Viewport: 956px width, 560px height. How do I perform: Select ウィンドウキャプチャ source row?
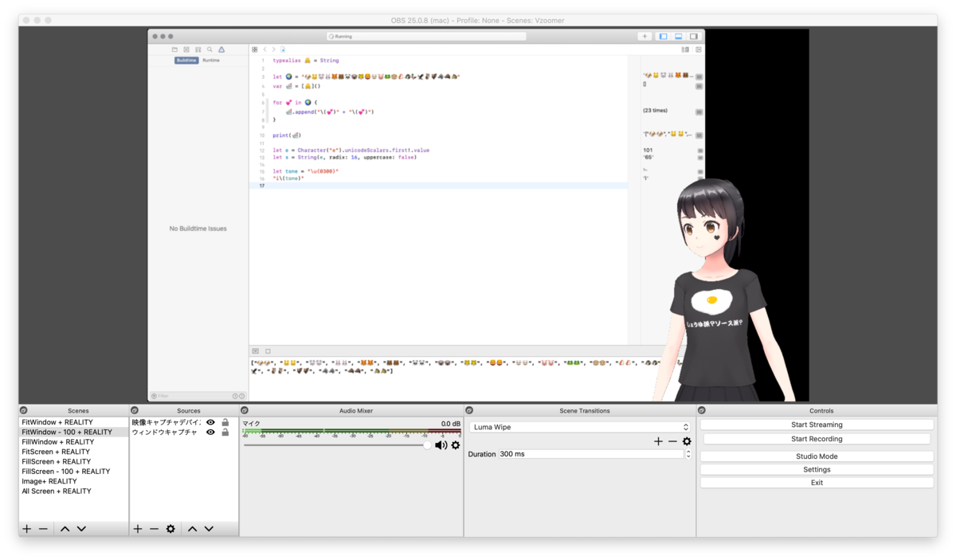pos(183,433)
